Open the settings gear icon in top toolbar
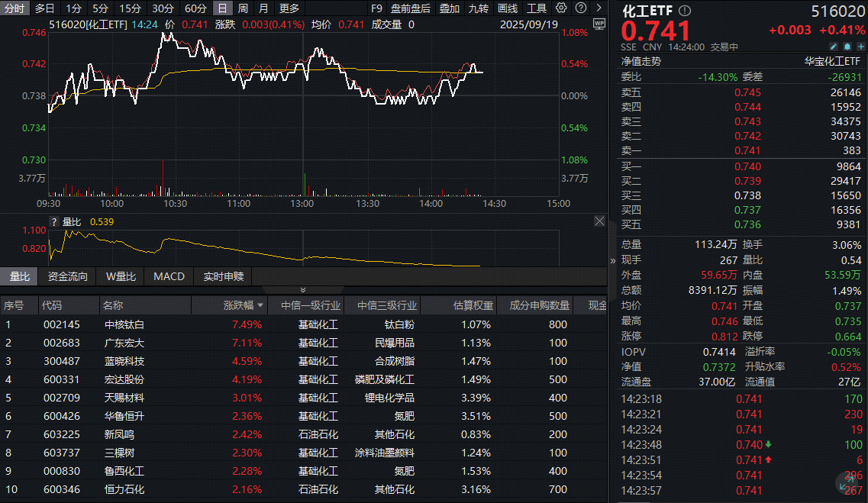 point(561,8)
